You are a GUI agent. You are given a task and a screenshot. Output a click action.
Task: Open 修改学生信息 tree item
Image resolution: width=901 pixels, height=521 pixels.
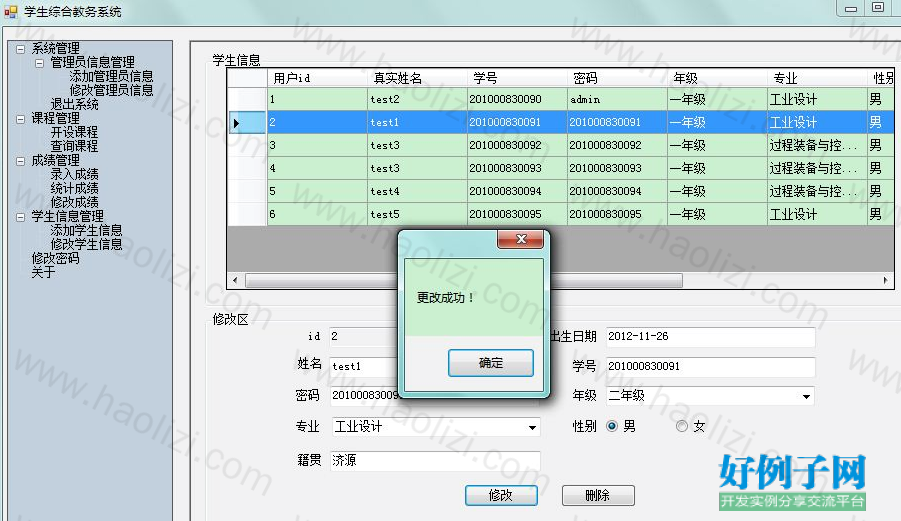coord(87,244)
